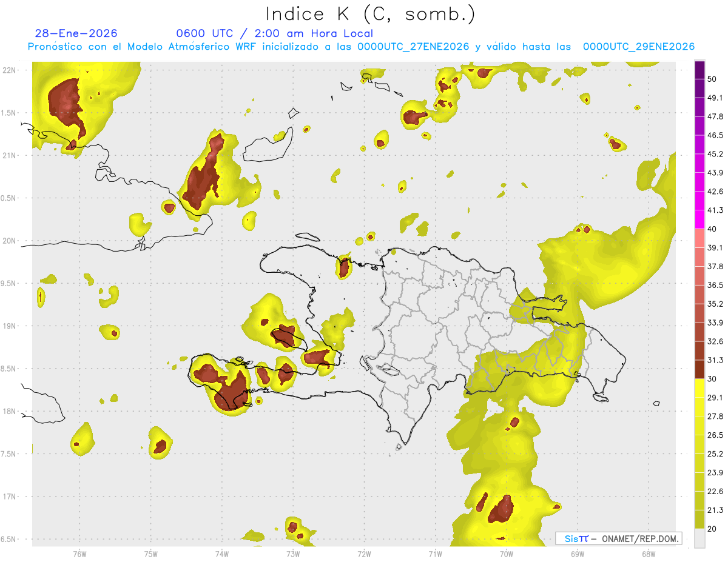Click the colorbar value "27.8"
This screenshot has width=728, height=562.
715,416
